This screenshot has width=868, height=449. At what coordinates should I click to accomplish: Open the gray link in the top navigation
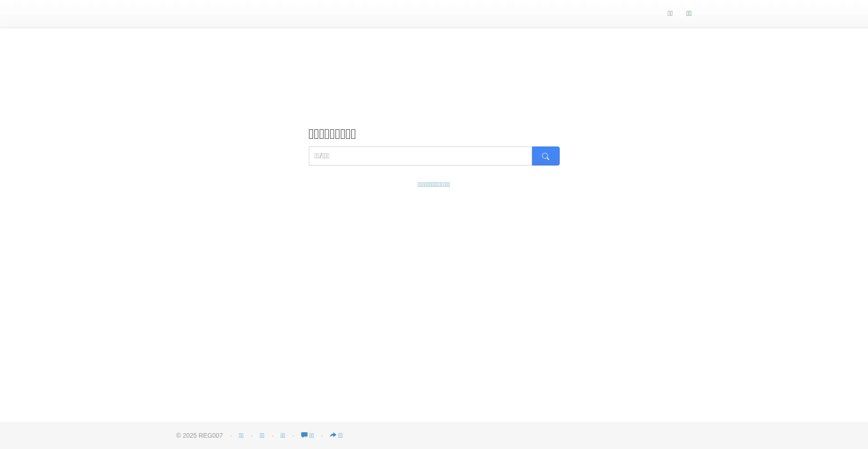point(670,14)
